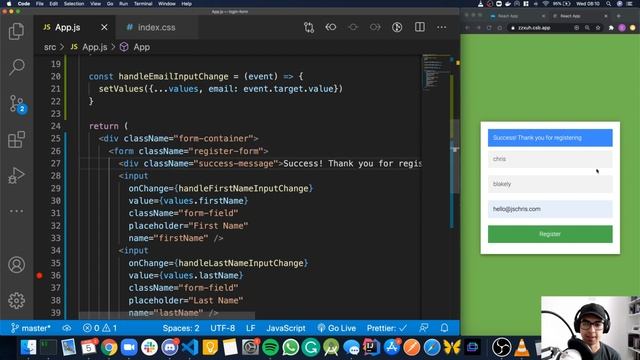Open Spotify from the dock
The width and height of the screenshot is (640, 360).
click(270, 348)
